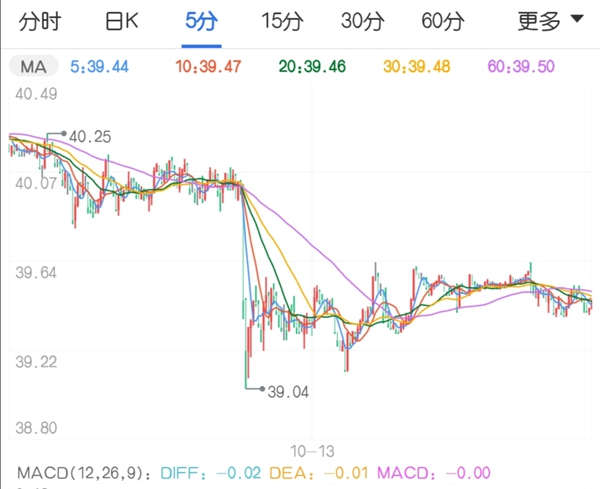Viewport: 600px width, 489px height.
Task: Open the 日K daily candlestick tab
Action: (x=121, y=21)
